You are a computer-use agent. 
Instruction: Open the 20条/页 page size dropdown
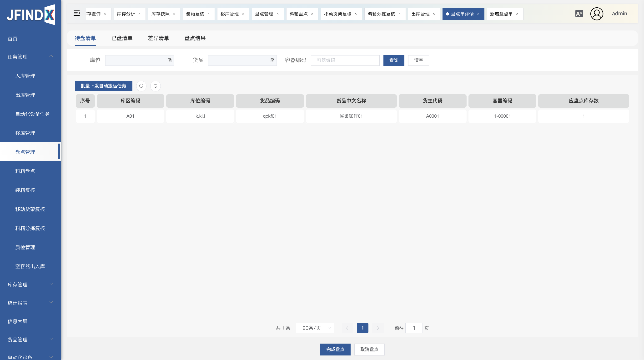tap(315, 328)
